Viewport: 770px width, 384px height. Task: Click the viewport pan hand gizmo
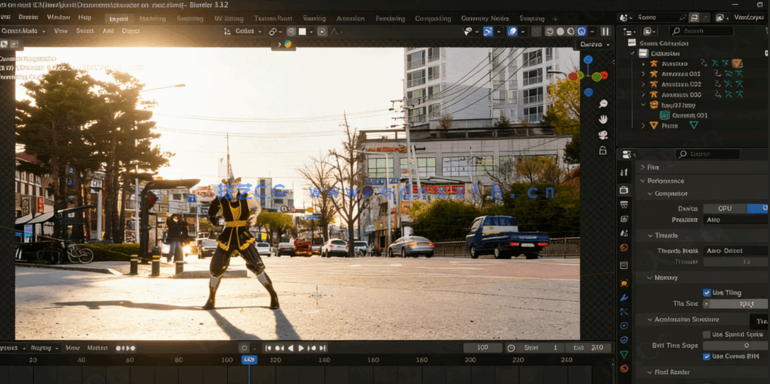603,119
